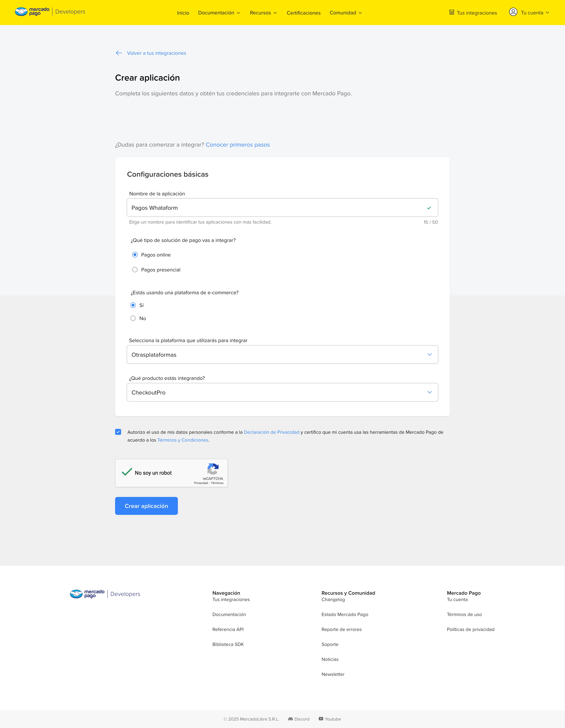The width and height of the screenshot is (565, 728).
Task: Click the Tus integraciones list icon
Action: (451, 12)
